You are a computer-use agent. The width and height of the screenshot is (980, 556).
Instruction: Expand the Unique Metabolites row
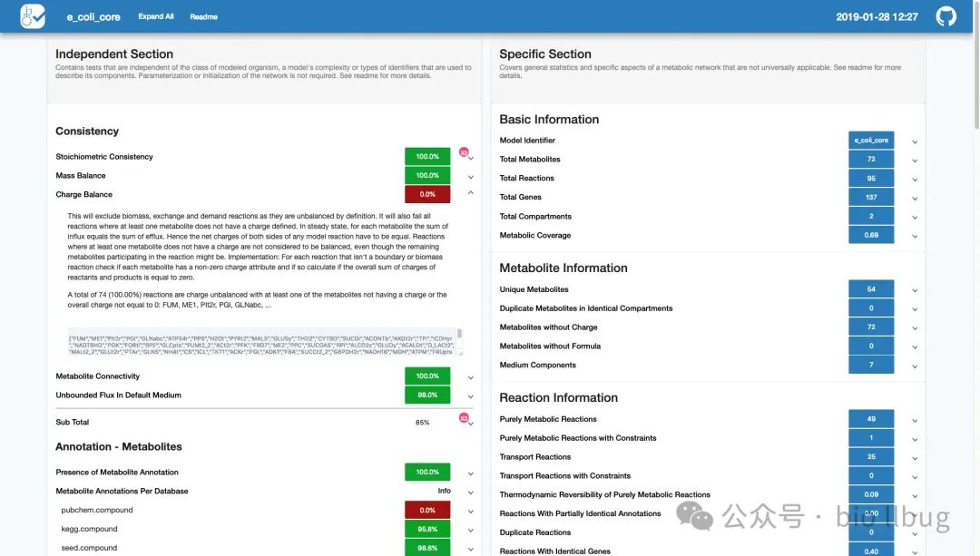coord(915,290)
